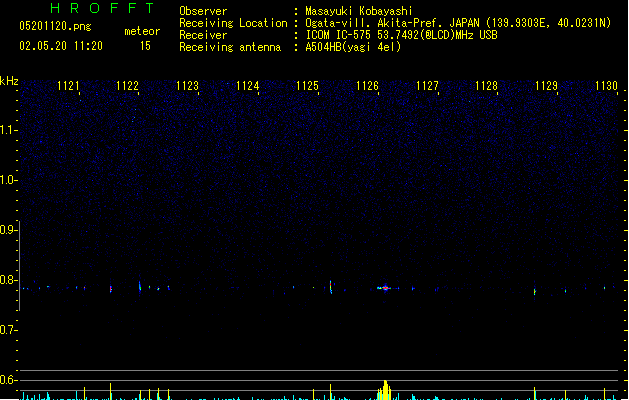Screen dimensions: 629x400
Task: Click the date stamp 02.05.20 11:20
Action: point(61,46)
